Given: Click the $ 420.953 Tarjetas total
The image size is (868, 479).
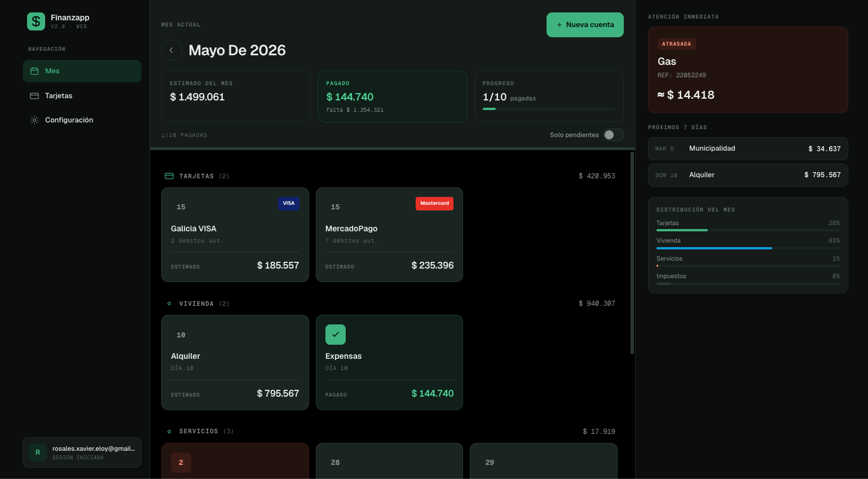Looking at the screenshot, I should 597,176.
